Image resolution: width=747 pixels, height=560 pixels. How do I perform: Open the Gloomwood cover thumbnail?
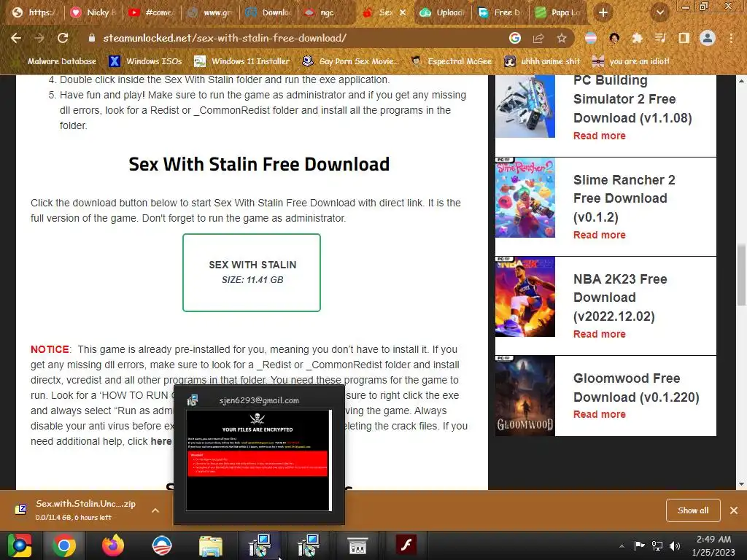click(x=525, y=396)
